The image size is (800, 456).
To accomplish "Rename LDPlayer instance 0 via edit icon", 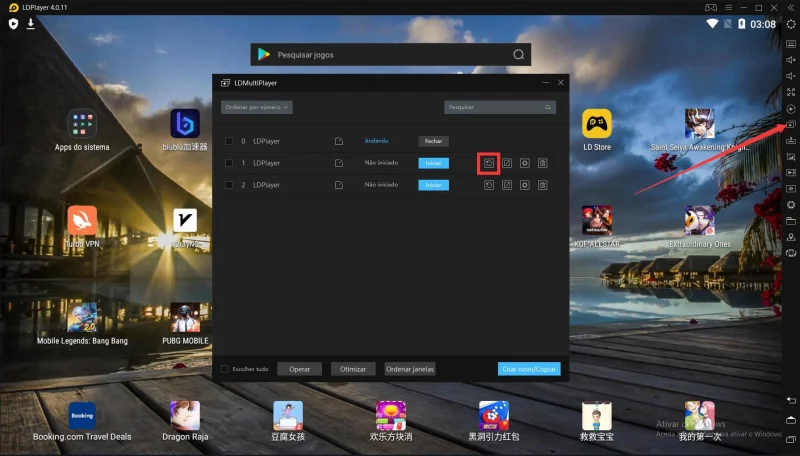I will [339, 141].
